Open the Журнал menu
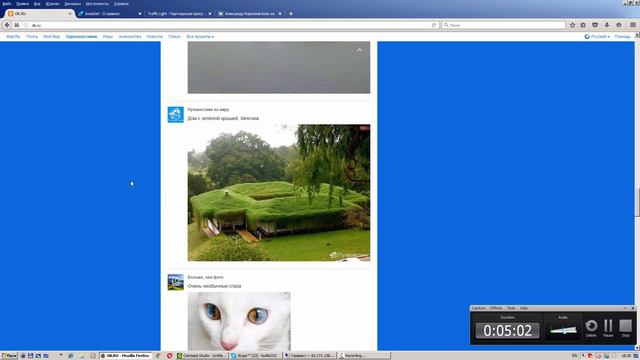 pyautogui.click(x=52, y=4)
